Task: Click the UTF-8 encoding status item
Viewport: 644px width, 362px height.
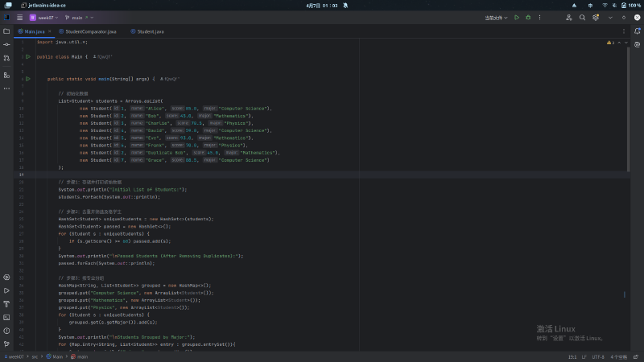Action: (x=598, y=356)
